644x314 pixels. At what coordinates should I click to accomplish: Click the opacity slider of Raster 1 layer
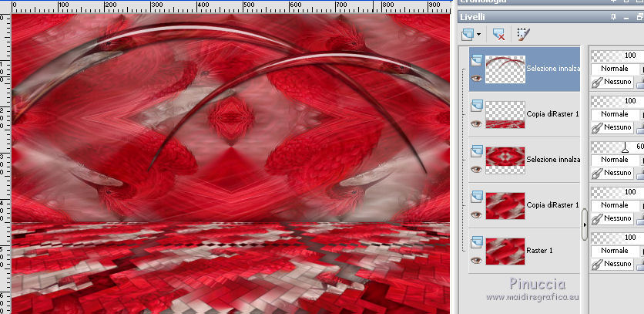pos(616,238)
